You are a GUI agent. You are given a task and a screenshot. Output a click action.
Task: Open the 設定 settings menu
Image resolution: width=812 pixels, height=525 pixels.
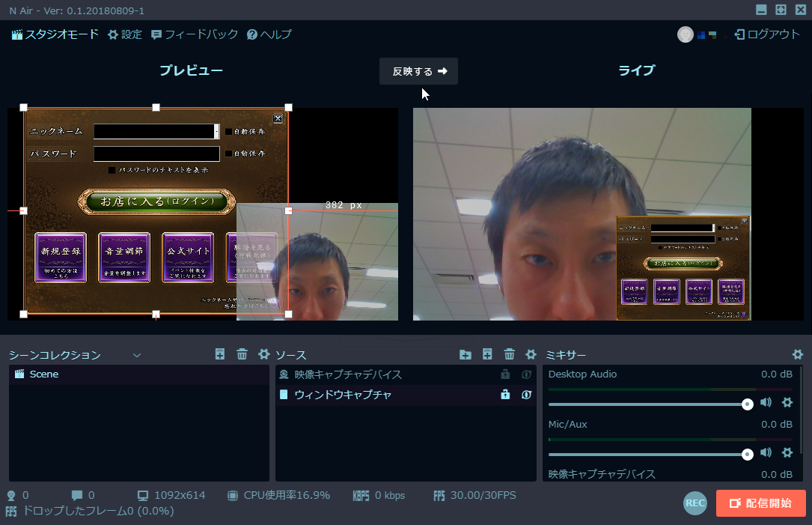(x=125, y=34)
